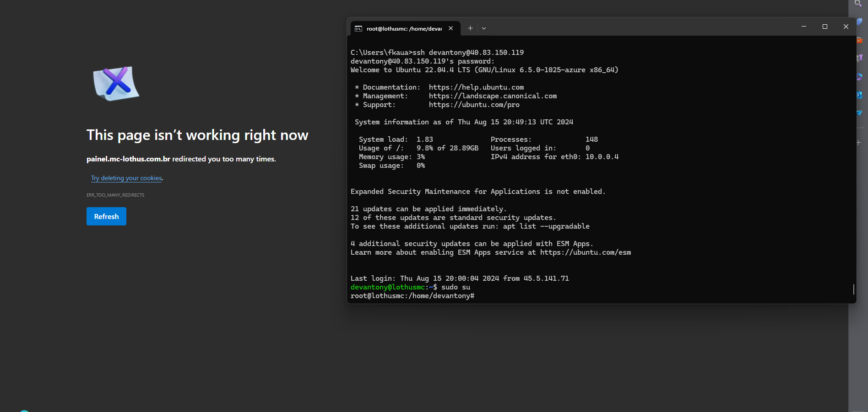The height and width of the screenshot is (412, 868).
Task: Click the broken page graphic on the error page
Action: click(x=116, y=84)
